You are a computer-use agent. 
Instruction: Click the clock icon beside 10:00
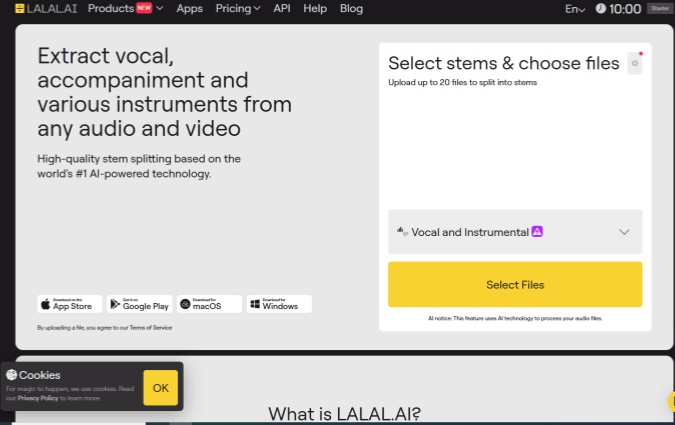coord(601,9)
